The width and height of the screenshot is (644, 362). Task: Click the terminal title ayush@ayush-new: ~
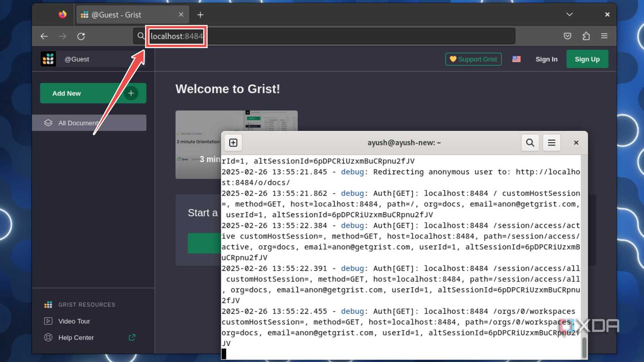pos(404,143)
